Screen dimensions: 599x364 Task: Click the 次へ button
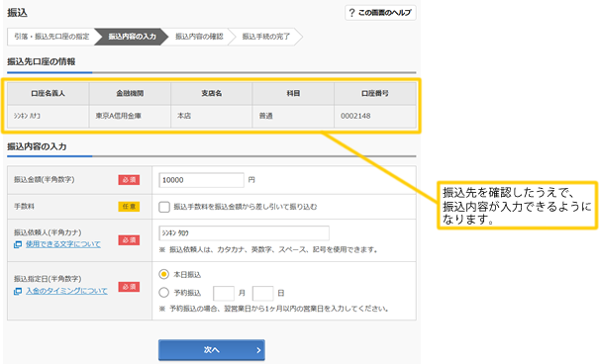tap(212, 350)
